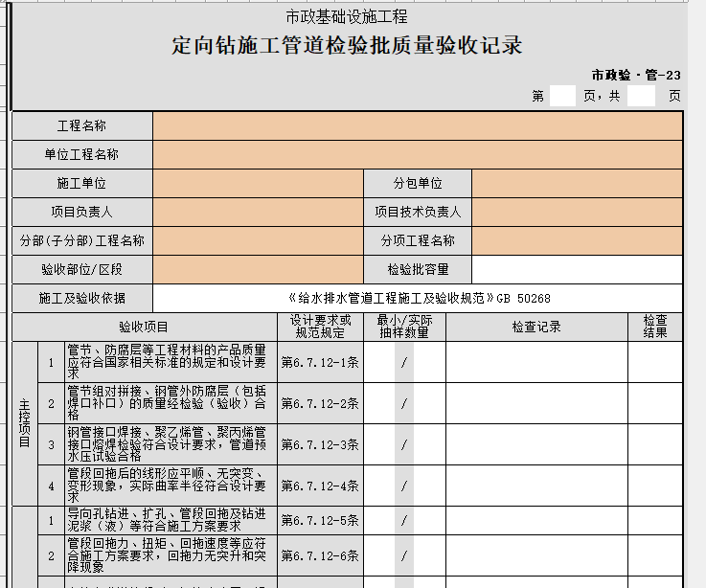Viewport: 706px width, 588px height.
Task: Click the 检查记录 column header
Action: (x=535, y=328)
